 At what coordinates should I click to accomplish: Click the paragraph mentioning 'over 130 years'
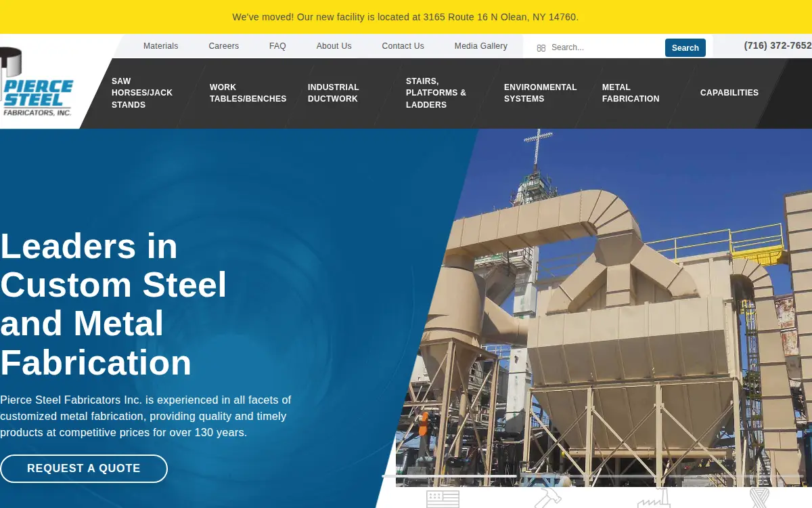click(x=145, y=416)
